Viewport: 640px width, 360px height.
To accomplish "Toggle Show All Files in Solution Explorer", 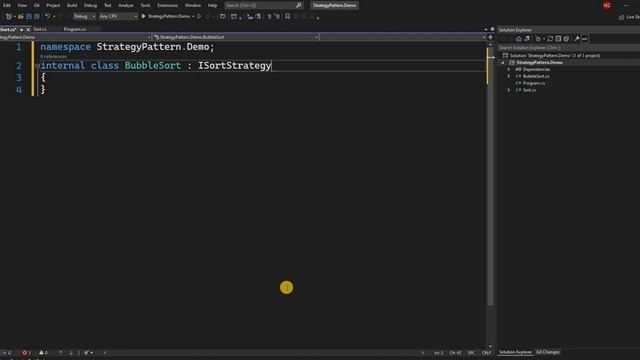I will (x=566, y=39).
